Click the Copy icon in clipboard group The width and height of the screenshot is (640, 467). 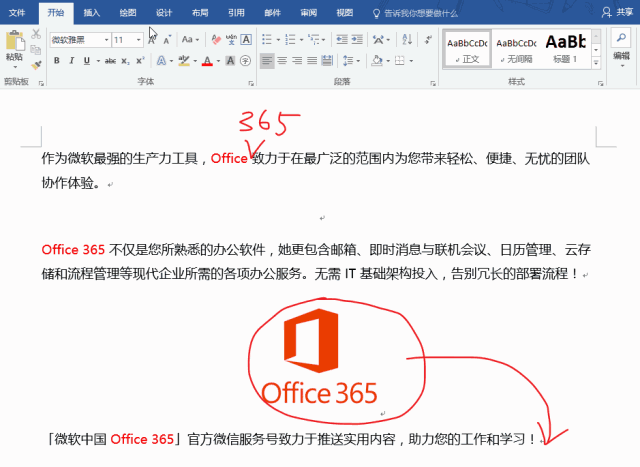36,50
